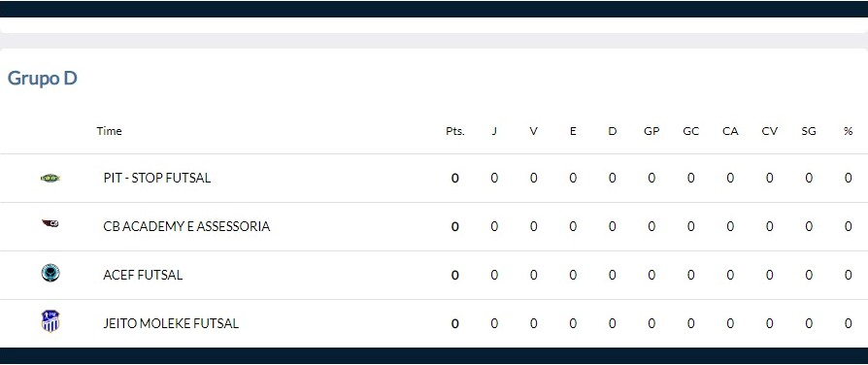Click the CB Academy e Assessoria team logo

pos(50,224)
